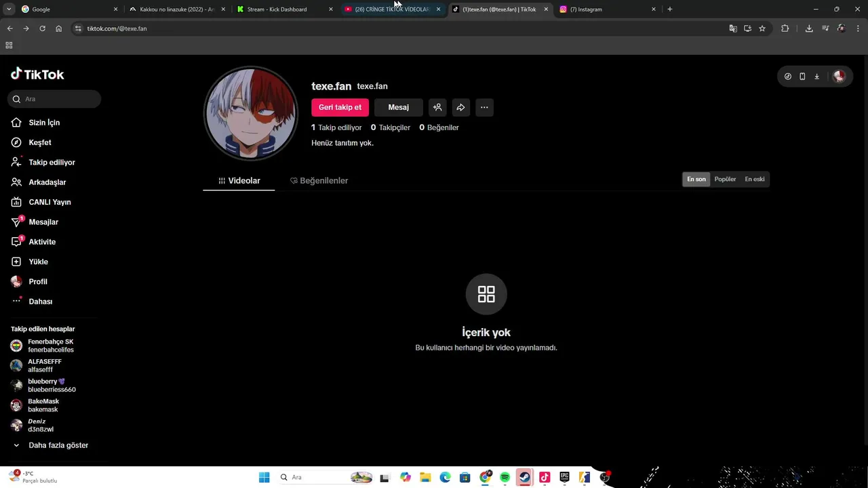Open Chrome downloads icon
868x488 pixels.
click(x=809, y=28)
